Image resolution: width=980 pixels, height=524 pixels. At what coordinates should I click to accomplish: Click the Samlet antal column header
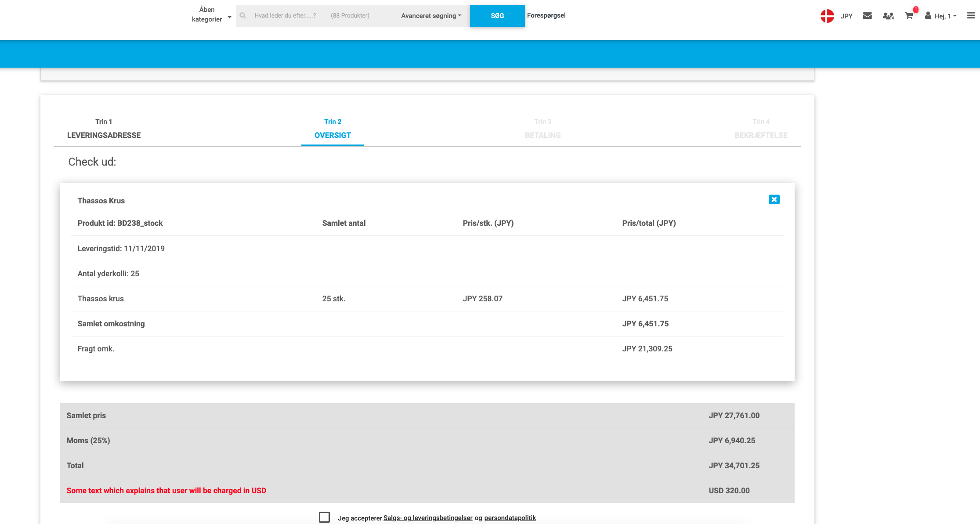coord(344,223)
